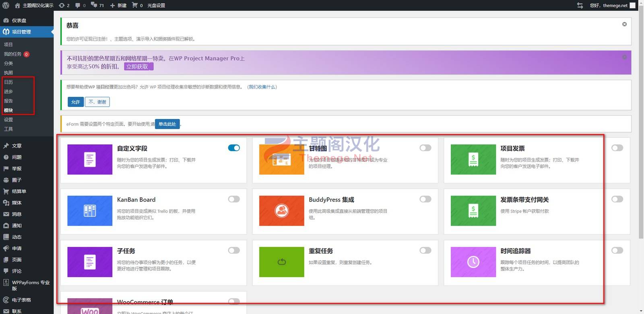Enable the BuddyPress 集成 module toggle
The image size is (644, 314).
(x=425, y=199)
